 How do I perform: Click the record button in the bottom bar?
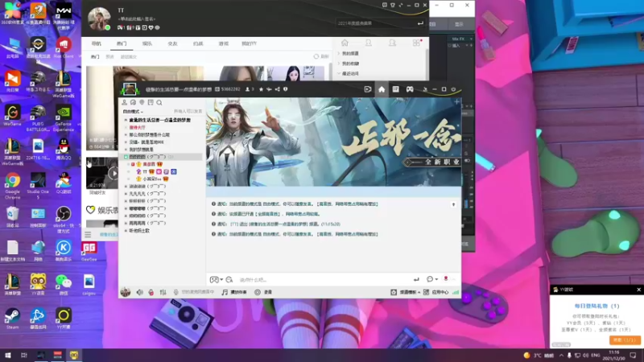click(263, 292)
